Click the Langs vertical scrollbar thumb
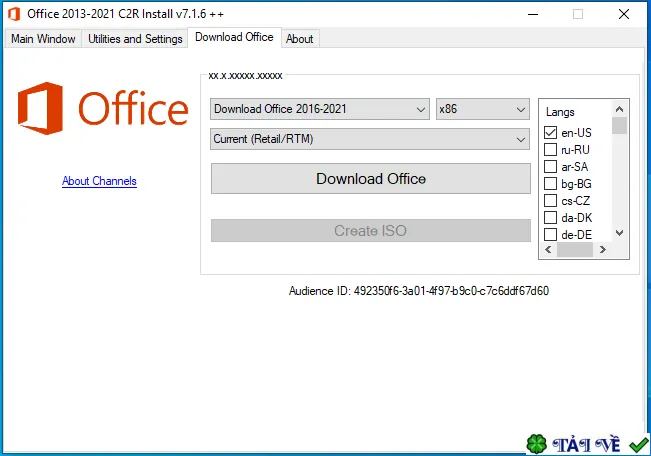The image size is (651, 456). 619,126
